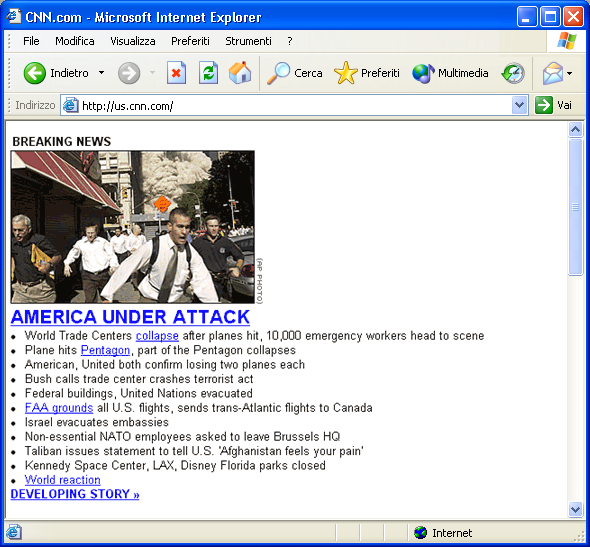Open the History clock icon
Viewport: 590px width, 547px height.
click(513, 73)
